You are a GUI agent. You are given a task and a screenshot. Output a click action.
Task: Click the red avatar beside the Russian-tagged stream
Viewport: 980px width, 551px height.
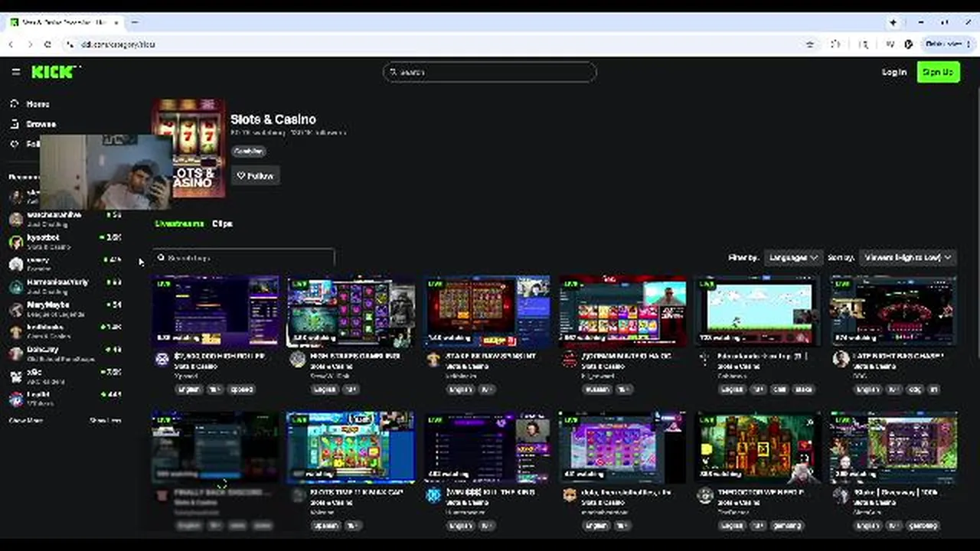pos(570,360)
